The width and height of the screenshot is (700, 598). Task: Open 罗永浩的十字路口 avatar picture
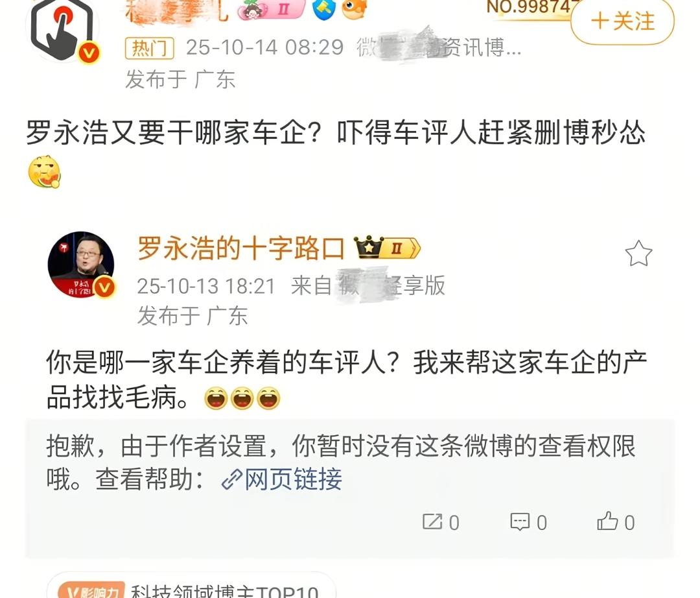click(x=81, y=265)
